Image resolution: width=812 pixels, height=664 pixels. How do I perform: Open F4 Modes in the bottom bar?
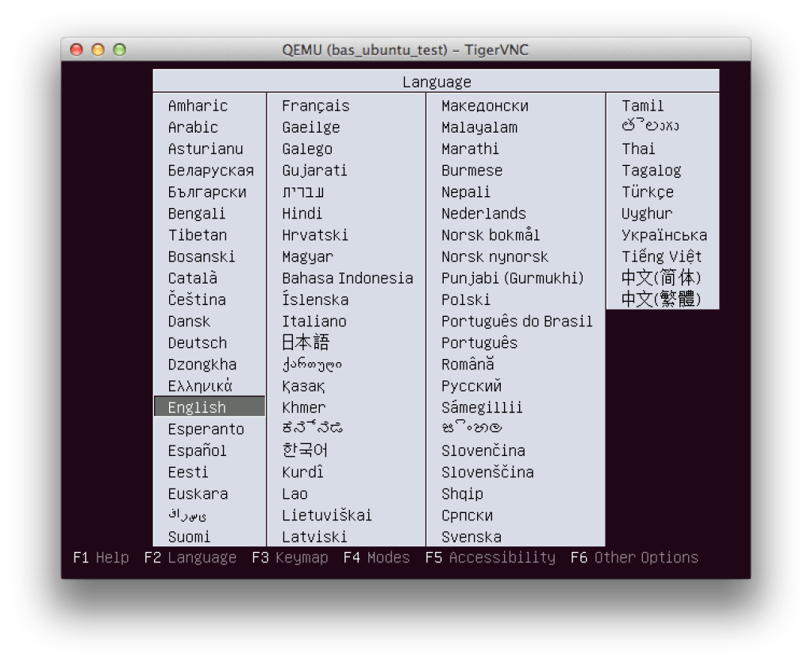tap(376, 558)
